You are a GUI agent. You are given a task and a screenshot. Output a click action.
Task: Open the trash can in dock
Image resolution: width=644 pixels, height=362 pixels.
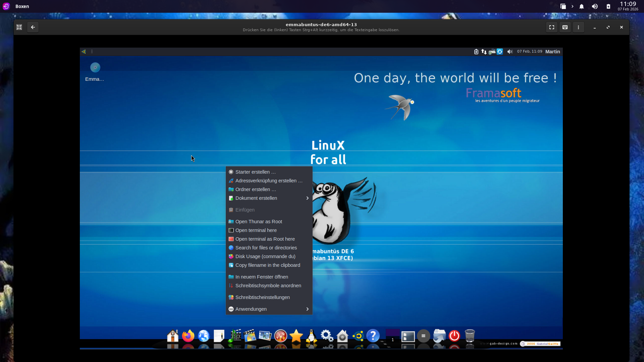click(x=470, y=336)
